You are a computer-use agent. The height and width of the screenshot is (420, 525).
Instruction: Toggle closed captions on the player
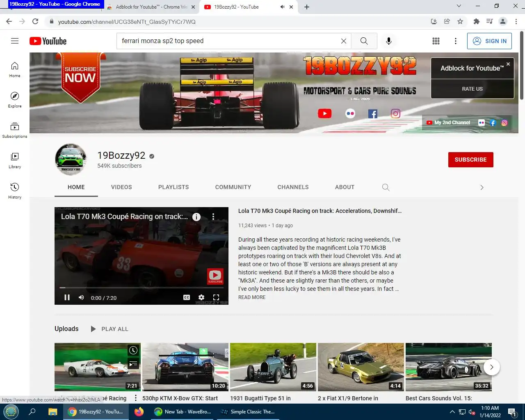(187, 297)
